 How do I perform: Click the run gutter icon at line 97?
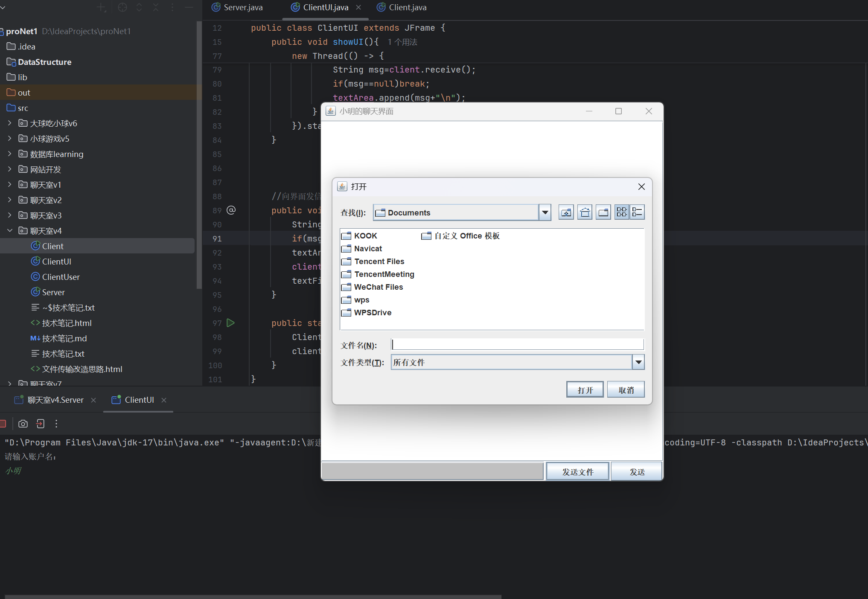230,323
